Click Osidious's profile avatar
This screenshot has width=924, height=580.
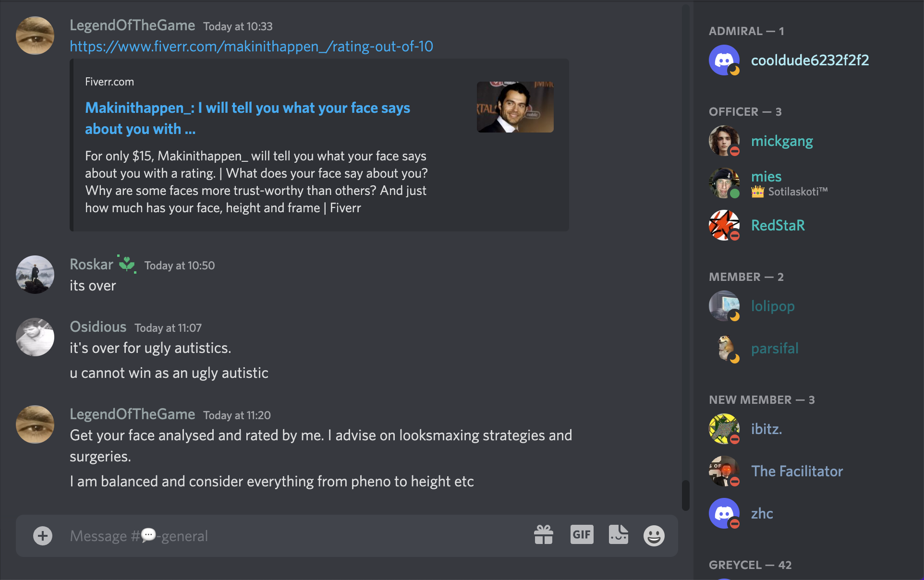[x=35, y=337]
